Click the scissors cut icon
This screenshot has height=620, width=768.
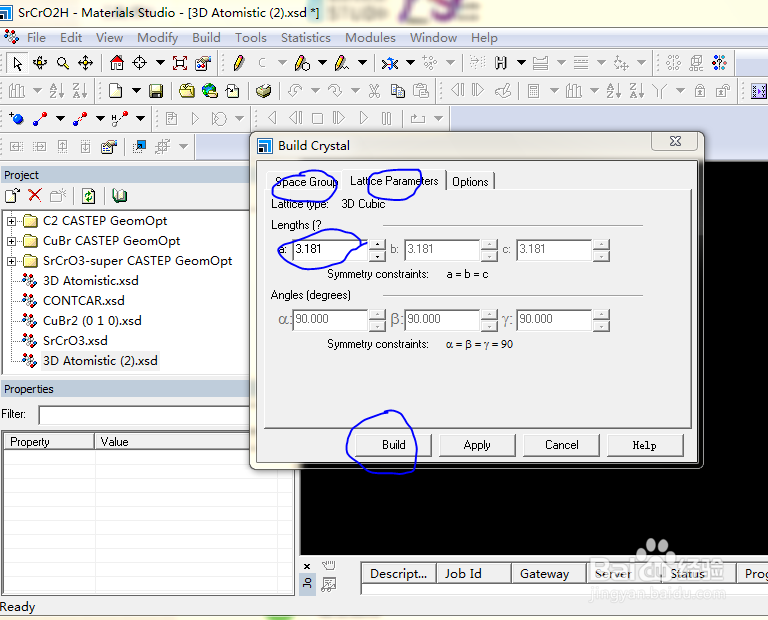[374, 91]
